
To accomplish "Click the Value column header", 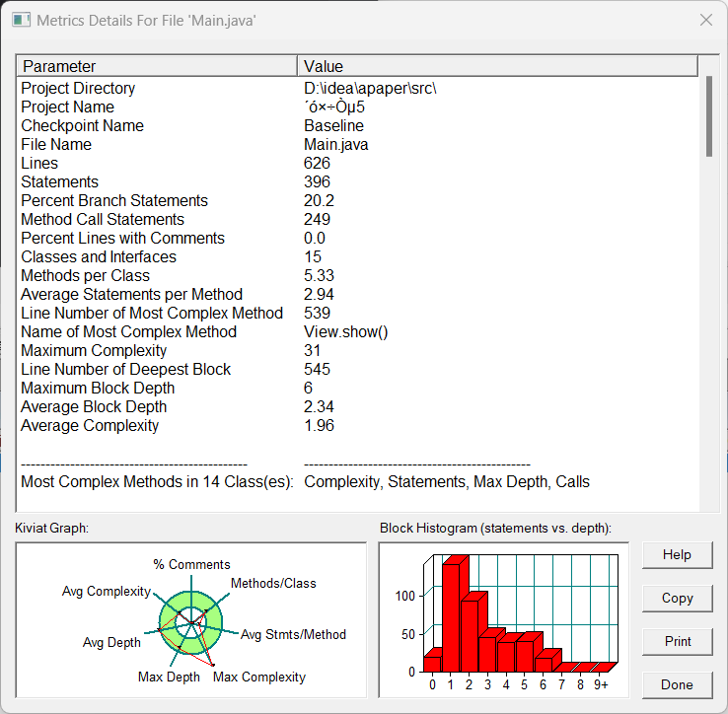I will (x=497, y=66).
